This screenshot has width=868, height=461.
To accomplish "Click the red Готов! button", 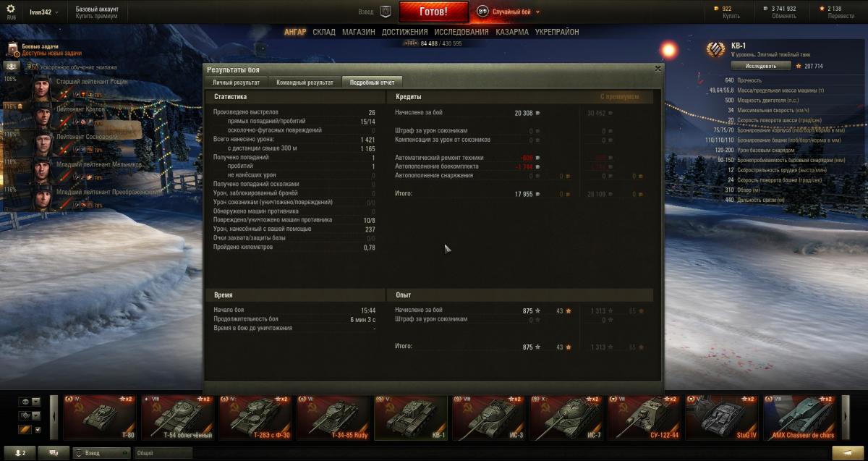I will pyautogui.click(x=434, y=12).
